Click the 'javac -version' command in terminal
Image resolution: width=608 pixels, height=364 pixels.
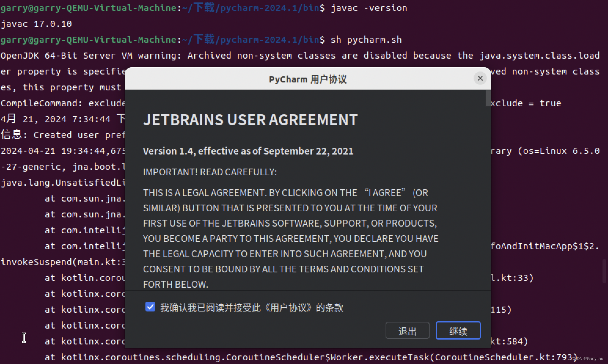[369, 8]
